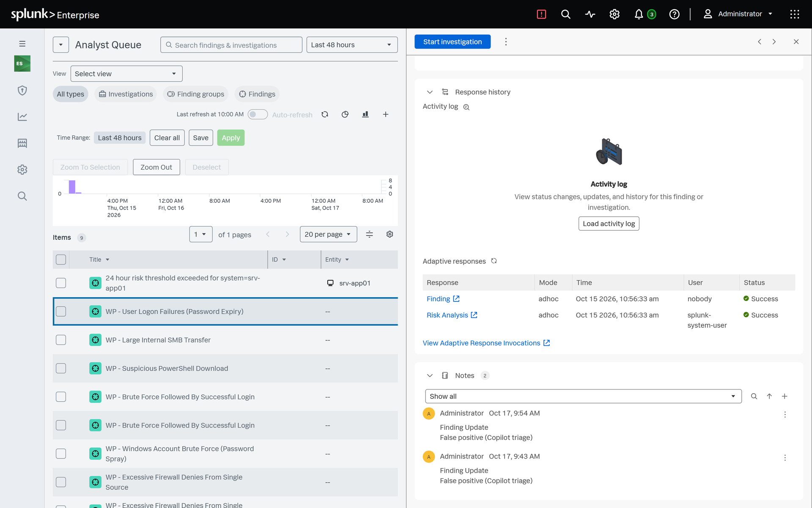Click Load activity log button

click(x=609, y=224)
